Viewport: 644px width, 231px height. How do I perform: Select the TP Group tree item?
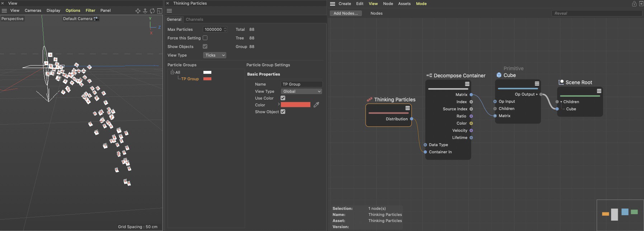190,79
